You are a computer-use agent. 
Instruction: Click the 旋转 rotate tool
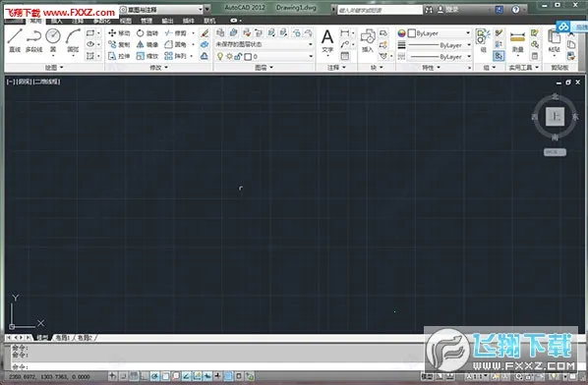point(147,33)
